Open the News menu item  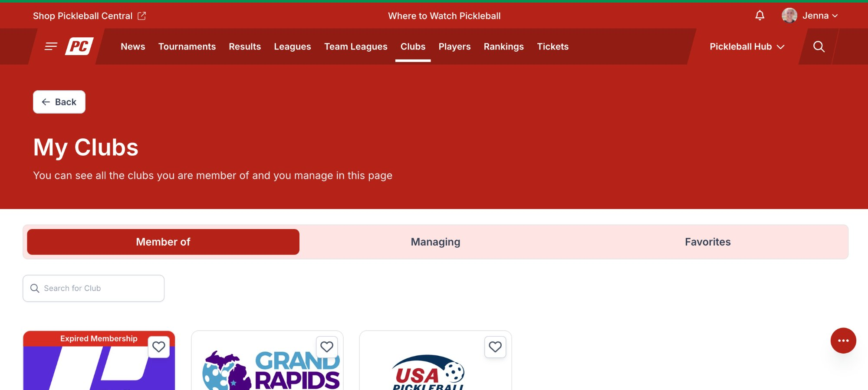(133, 46)
